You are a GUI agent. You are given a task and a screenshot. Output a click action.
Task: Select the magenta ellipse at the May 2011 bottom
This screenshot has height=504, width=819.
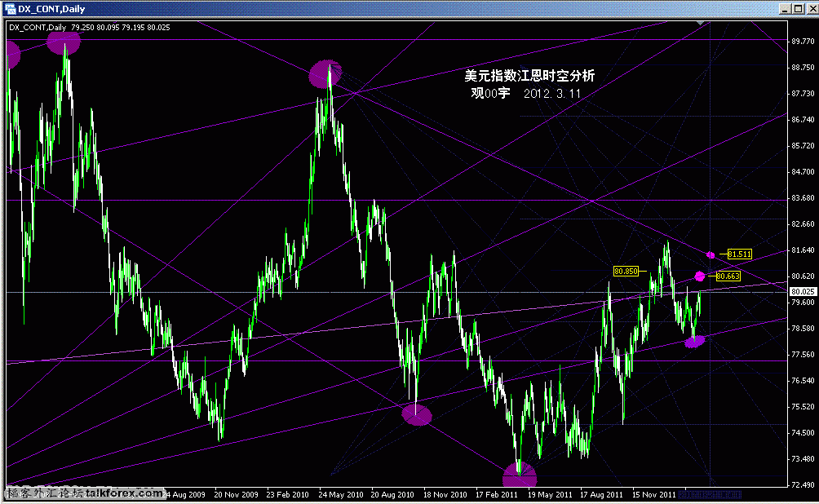click(519, 475)
